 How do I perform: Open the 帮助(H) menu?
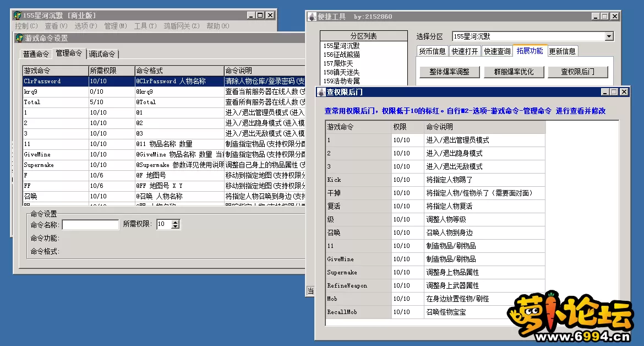click(217, 26)
